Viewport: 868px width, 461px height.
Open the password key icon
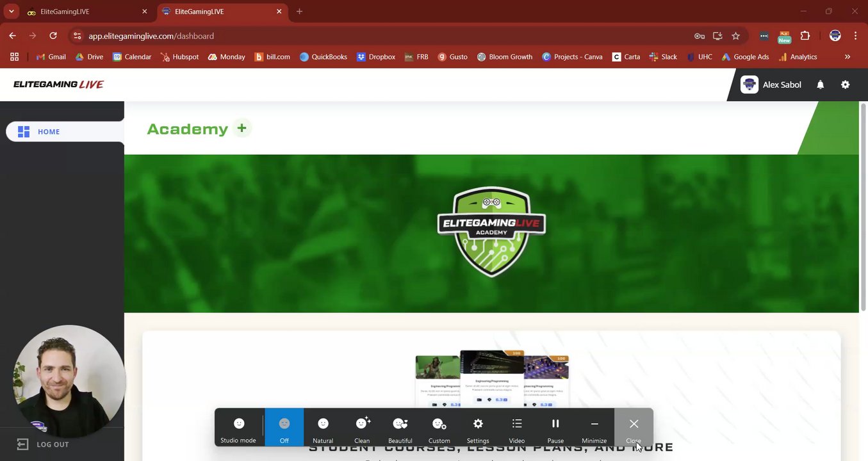700,36
